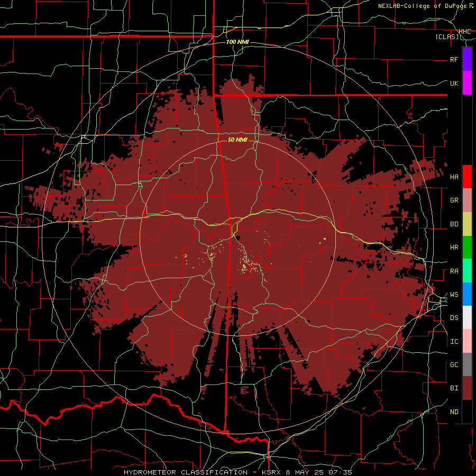Click the 50 NMI range ring label
Image resolution: width=476 pixels, height=476 pixels.
[x=237, y=140]
